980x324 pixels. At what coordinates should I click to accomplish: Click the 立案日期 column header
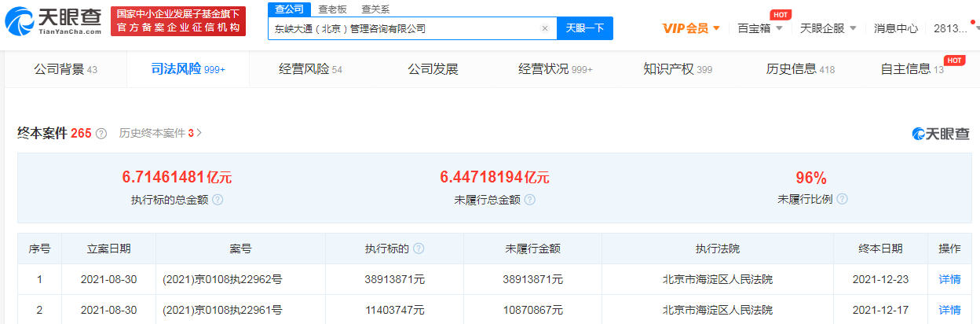(108, 249)
